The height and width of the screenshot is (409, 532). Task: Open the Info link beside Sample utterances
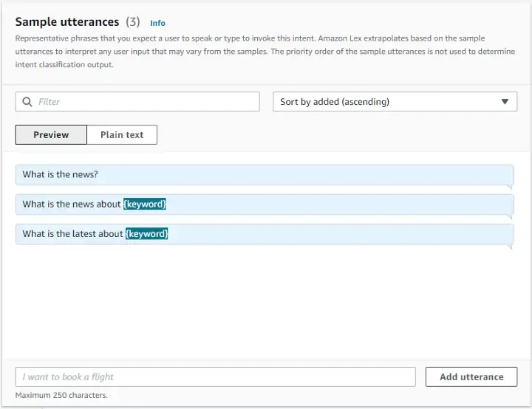(157, 23)
